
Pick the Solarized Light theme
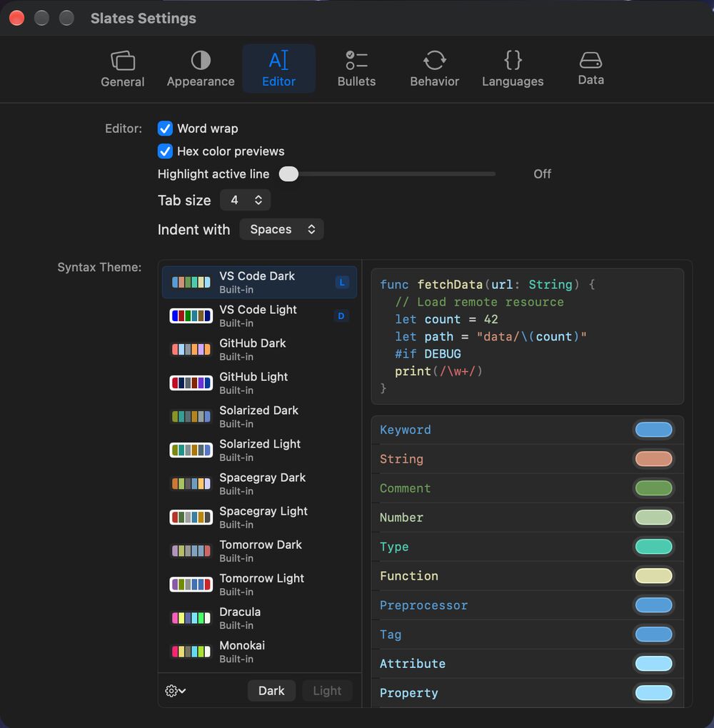pos(259,450)
